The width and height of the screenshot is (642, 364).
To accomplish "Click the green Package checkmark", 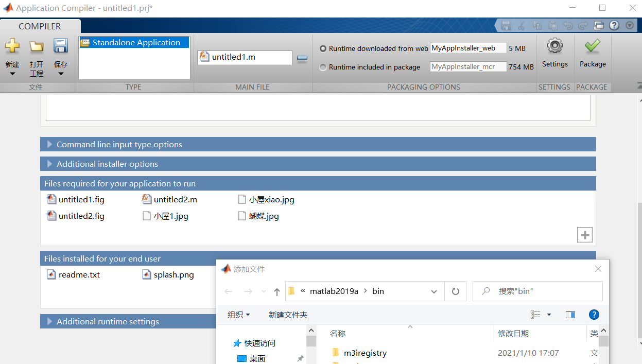I will (x=592, y=46).
